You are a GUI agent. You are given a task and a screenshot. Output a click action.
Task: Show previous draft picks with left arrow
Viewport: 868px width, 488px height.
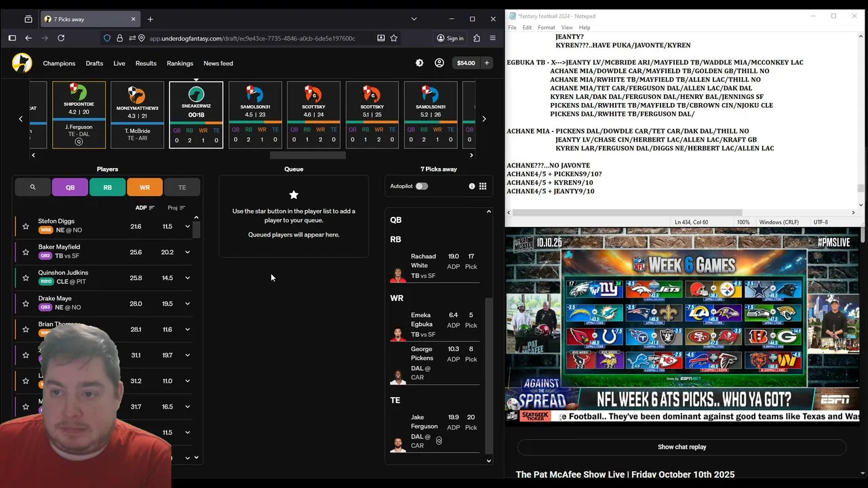[x=20, y=119]
